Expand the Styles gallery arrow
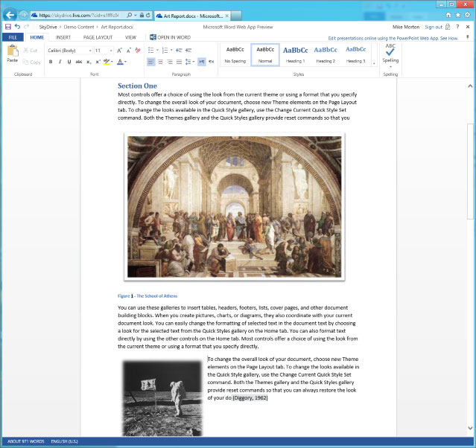This screenshot has height=448, width=476. pyautogui.click(x=374, y=63)
